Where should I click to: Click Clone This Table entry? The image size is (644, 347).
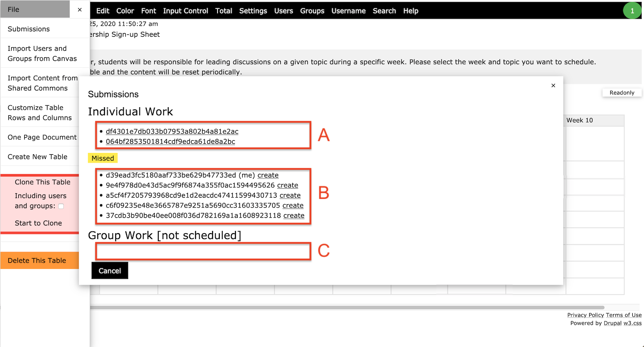point(43,182)
